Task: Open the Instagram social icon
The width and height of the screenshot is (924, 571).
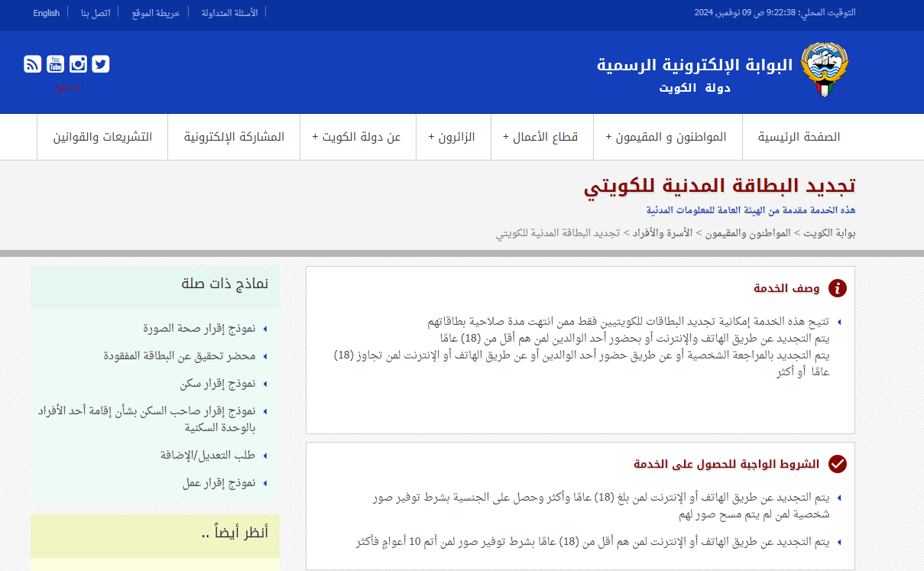Action: pyautogui.click(x=78, y=64)
